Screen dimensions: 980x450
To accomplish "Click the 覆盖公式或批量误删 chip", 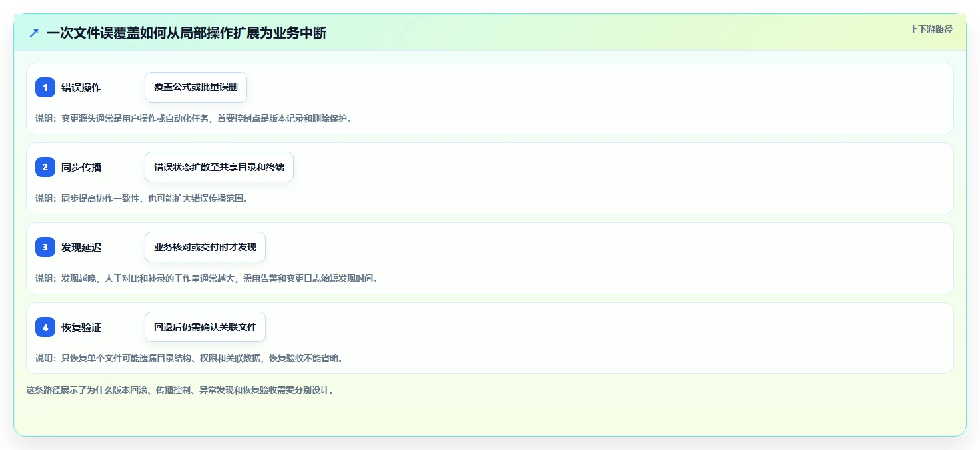I will point(196,87).
